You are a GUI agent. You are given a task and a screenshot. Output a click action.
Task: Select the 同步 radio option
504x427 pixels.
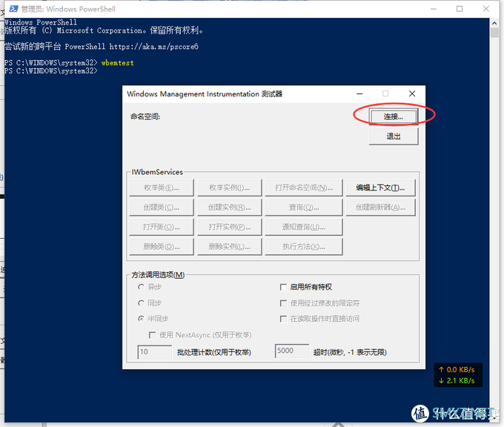coord(141,303)
